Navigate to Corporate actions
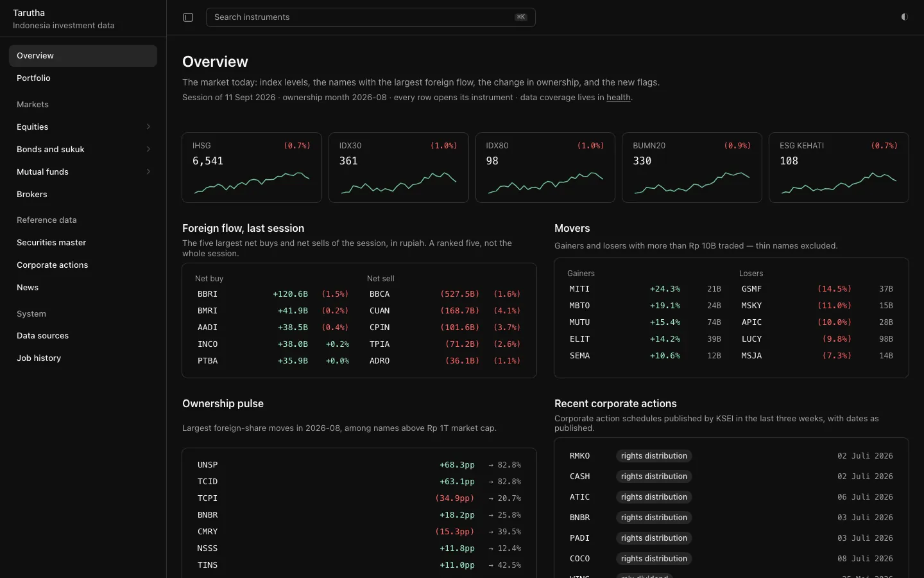The image size is (924, 578). click(83, 265)
